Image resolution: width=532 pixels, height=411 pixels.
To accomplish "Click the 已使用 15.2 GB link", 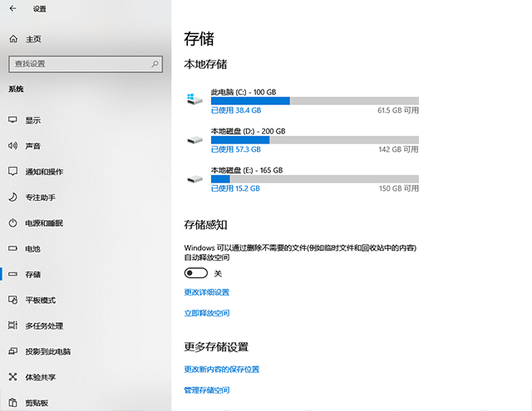I will click(235, 188).
